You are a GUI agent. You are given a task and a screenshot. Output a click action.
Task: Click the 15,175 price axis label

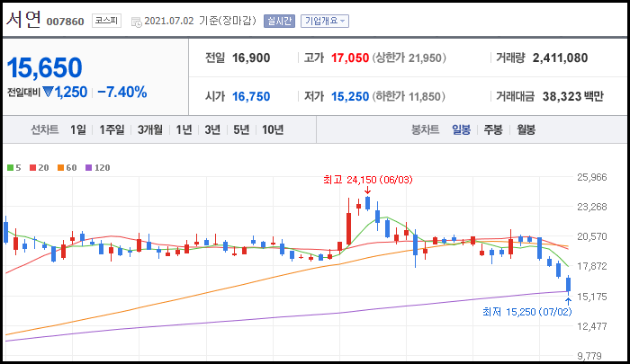point(592,297)
